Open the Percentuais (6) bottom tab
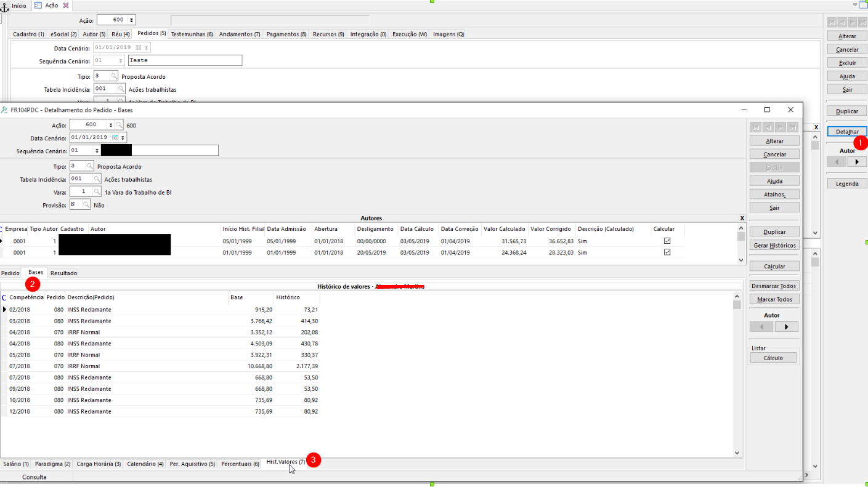The height and width of the screenshot is (487, 868). click(x=240, y=464)
